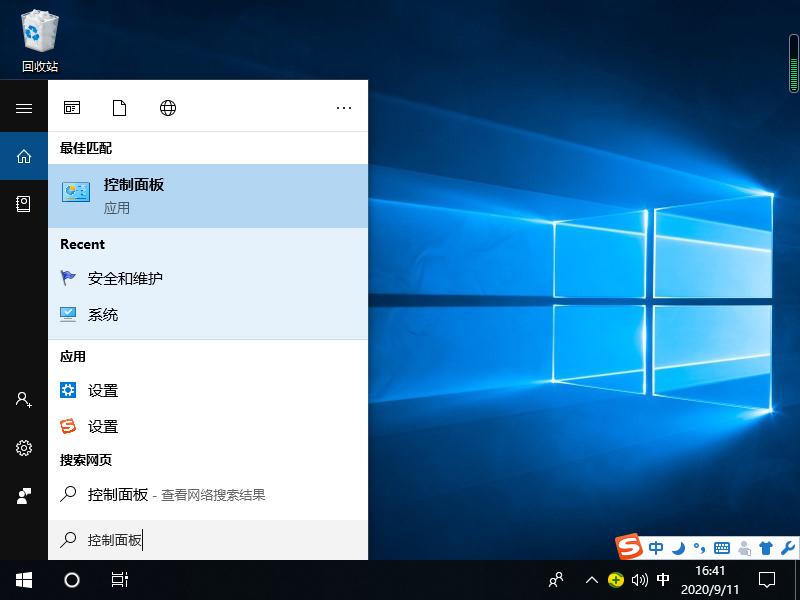Open Settings gear in the Start sidebar
Viewport: 800px width, 600px height.
22,448
